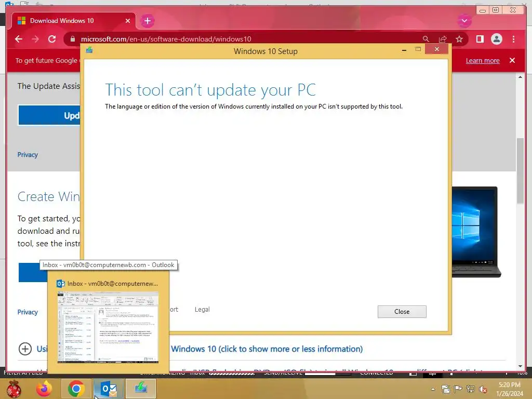Click the Close button in Windows 10 Setup
Viewport: 532px width, 399px height.
pos(402,312)
